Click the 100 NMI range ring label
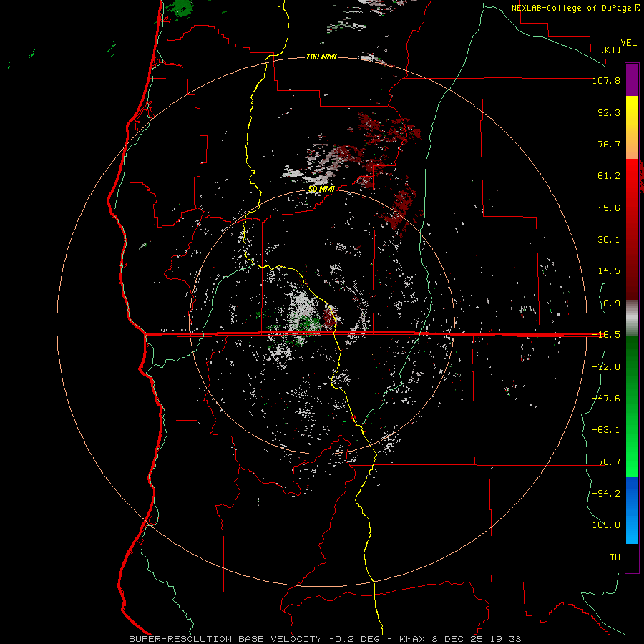This screenshot has height=644, width=644. click(321, 57)
